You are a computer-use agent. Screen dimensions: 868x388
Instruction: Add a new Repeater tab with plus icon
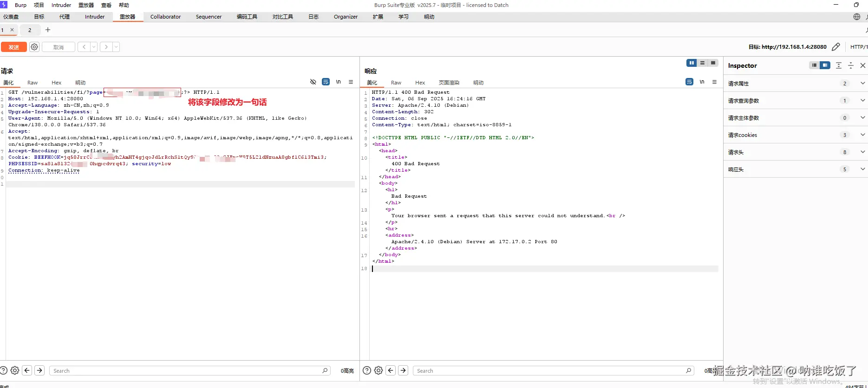tap(47, 30)
